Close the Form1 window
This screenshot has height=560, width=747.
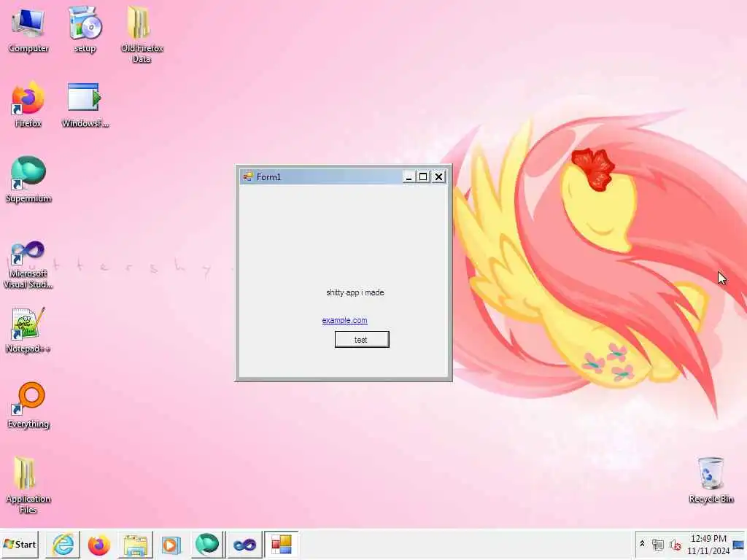click(x=438, y=176)
